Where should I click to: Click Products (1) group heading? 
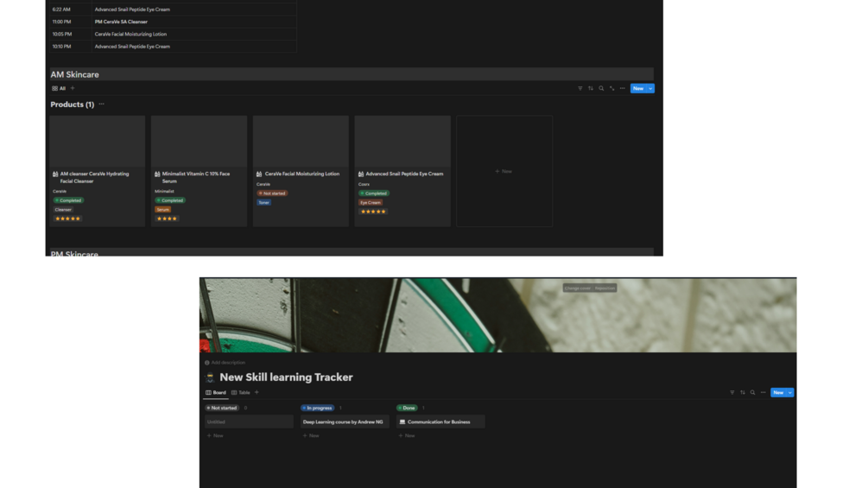pos(72,104)
